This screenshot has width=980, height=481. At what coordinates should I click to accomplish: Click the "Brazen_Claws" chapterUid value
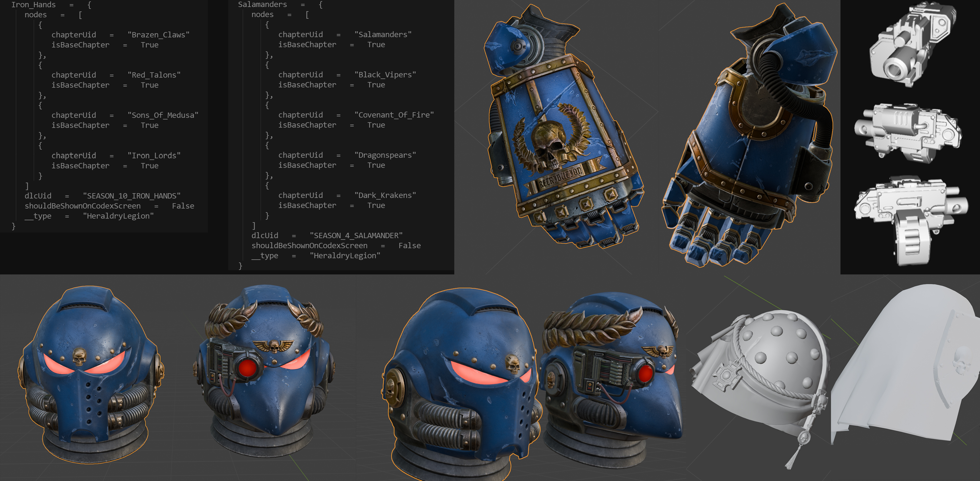click(x=158, y=35)
